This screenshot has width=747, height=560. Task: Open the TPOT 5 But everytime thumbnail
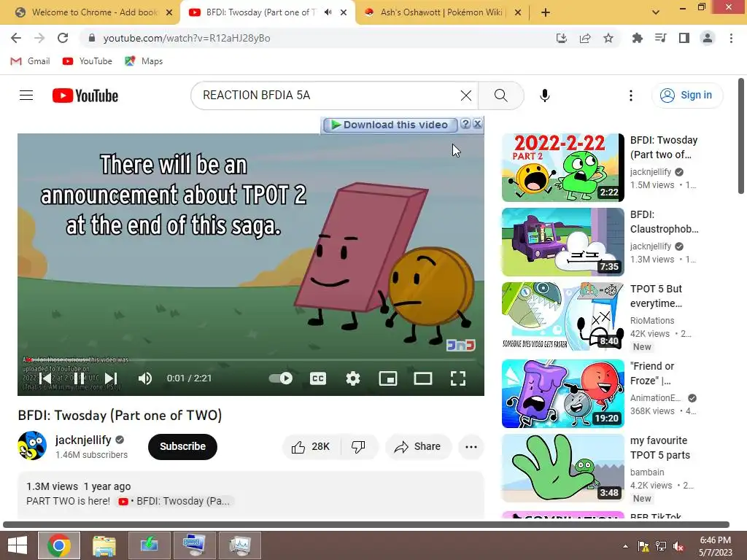tap(562, 316)
